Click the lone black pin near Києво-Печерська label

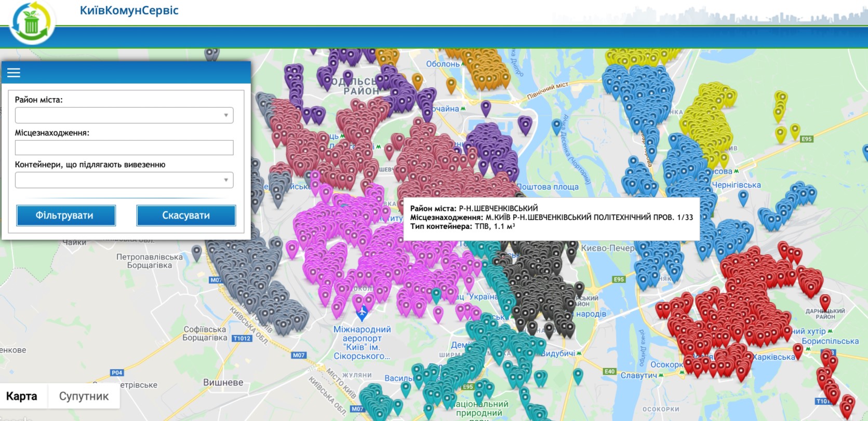click(x=572, y=253)
